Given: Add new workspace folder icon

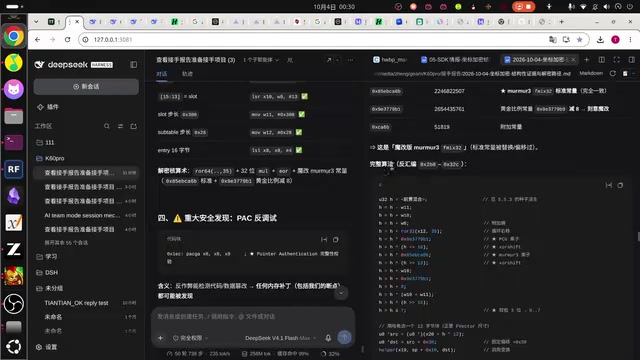Looking at the screenshot, I should (133, 126).
